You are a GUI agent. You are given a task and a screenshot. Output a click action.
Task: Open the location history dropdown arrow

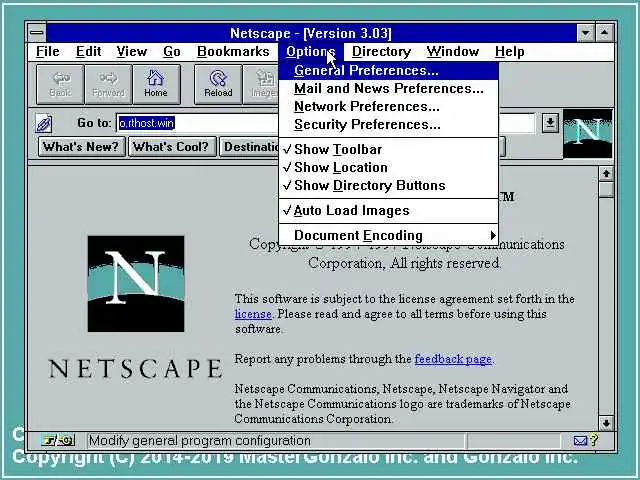point(550,123)
